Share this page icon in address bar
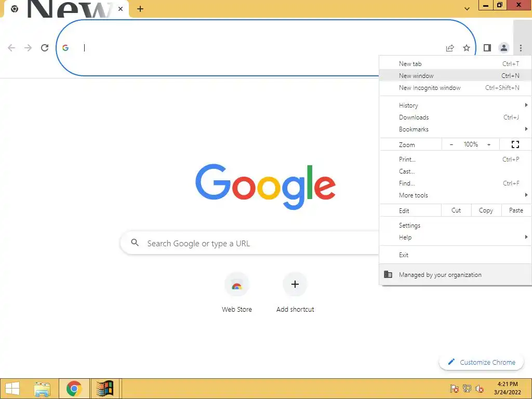This screenshot has height=399, width=532. pos(450,48)
